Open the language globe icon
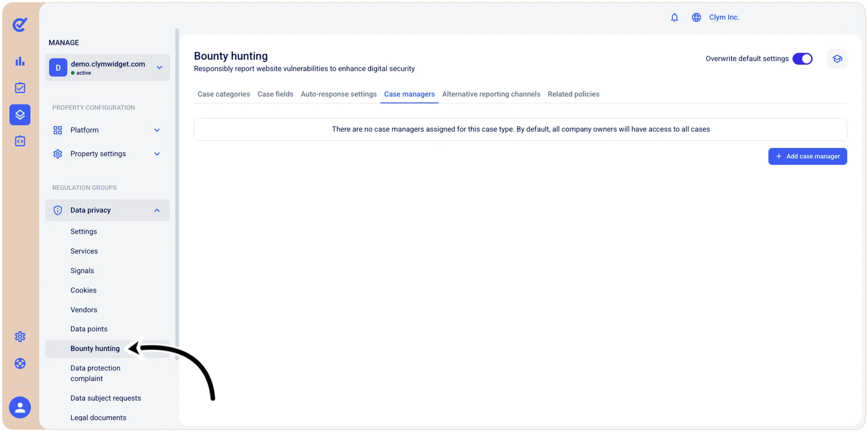Viewport: 868px width, 432px height. 696,17
